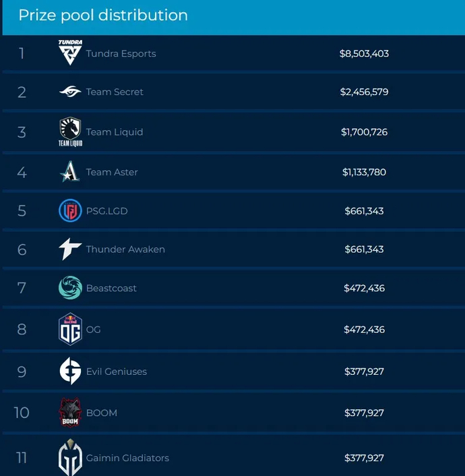The image size is (465, 476).
Task: Open the Tundra Esports team name link
Action: (x=121, y=53)
